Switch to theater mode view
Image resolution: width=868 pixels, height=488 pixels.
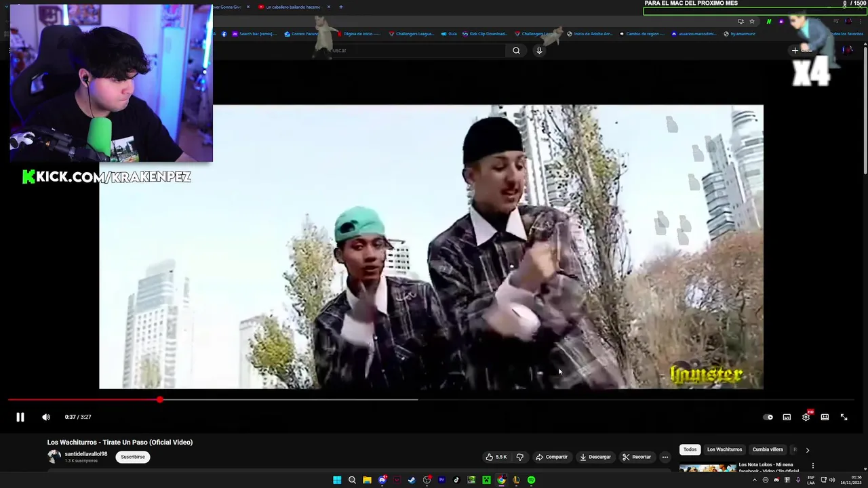825,417
